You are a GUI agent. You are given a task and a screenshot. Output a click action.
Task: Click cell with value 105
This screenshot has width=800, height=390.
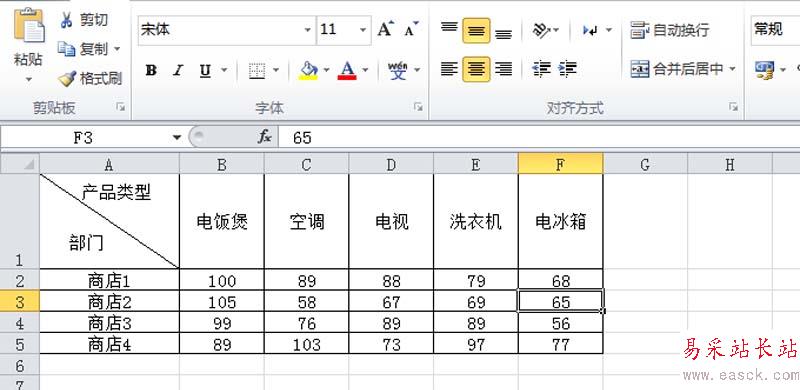coord(222,302)
